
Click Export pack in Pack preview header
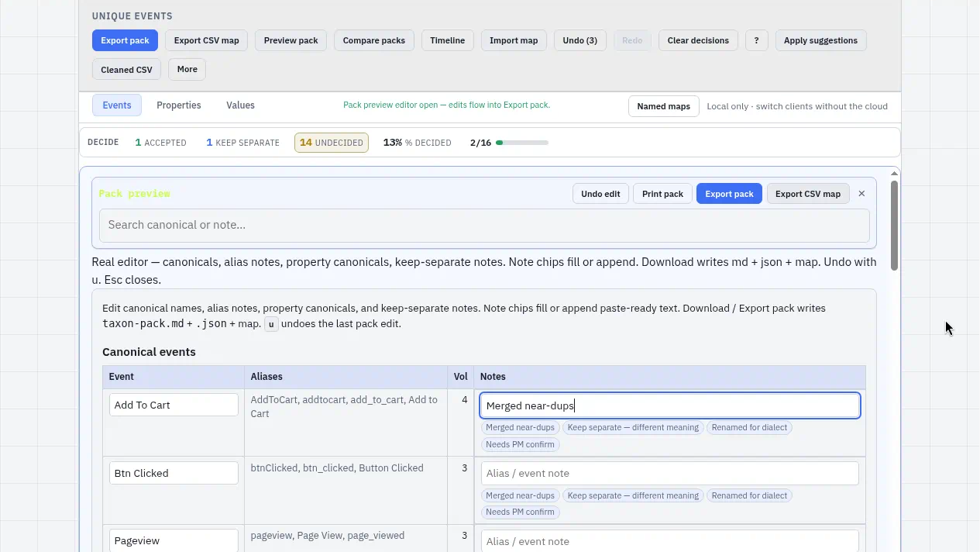pos(729,194)
